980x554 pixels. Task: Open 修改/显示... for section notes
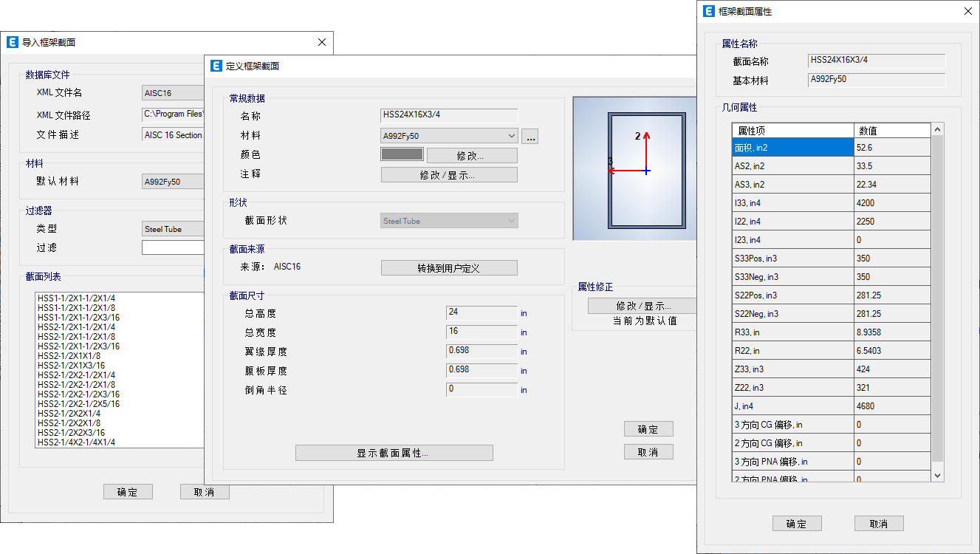click(x=448, y=175)
